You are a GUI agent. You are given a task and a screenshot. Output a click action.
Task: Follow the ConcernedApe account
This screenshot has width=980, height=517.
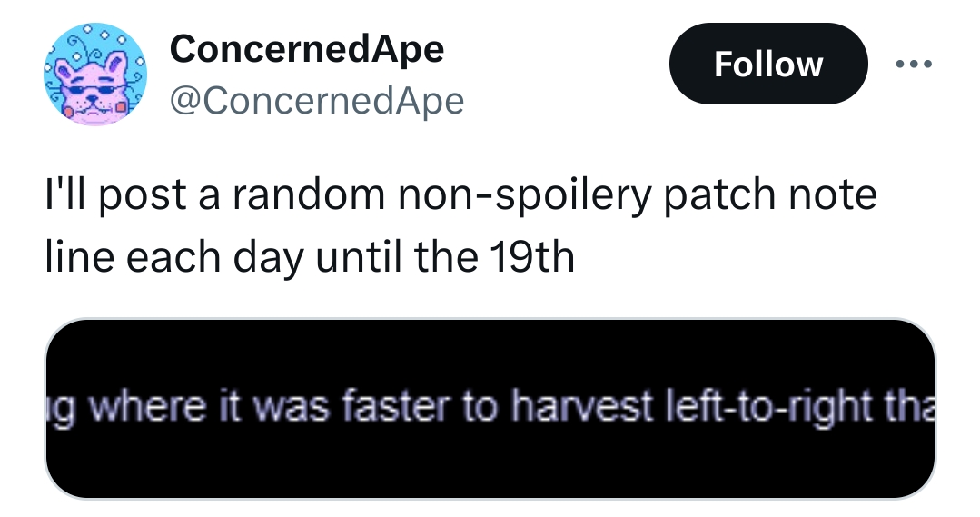coord(768,64)
